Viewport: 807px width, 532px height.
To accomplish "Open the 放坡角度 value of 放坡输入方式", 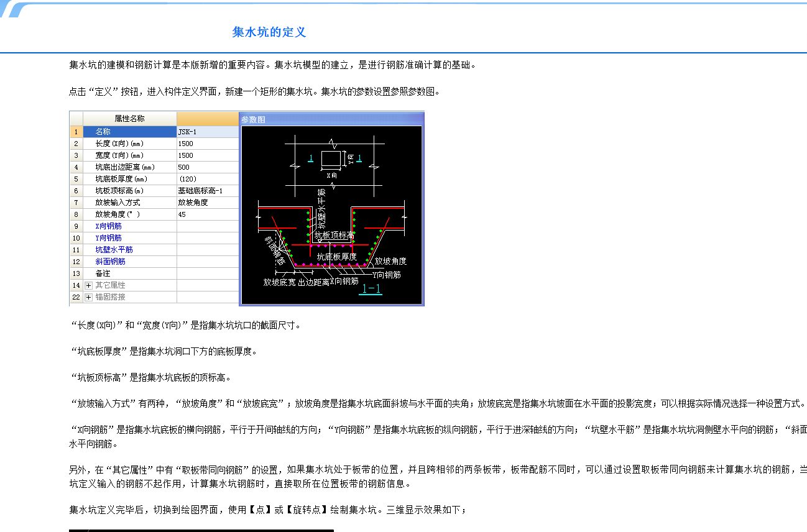I will (x=208, y=203).
